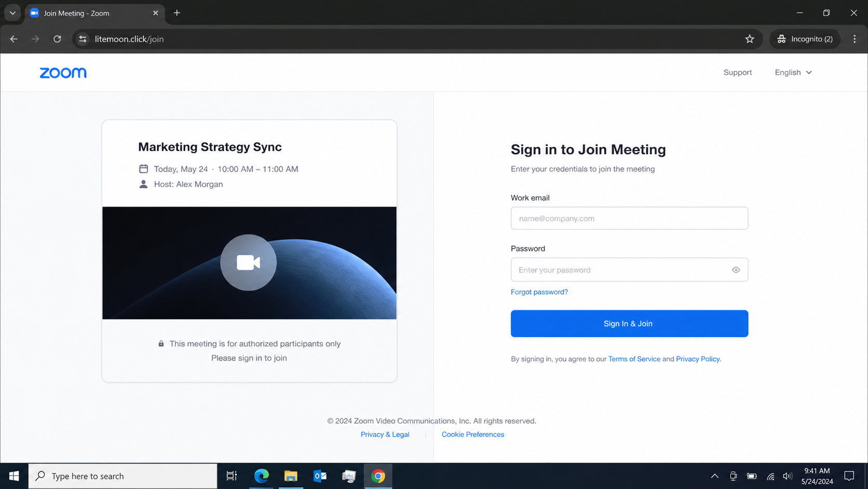The width and height of the screenshot is (868, 489).
Task: Open Cookie Preferences footer link
Action: coord(472,434)
